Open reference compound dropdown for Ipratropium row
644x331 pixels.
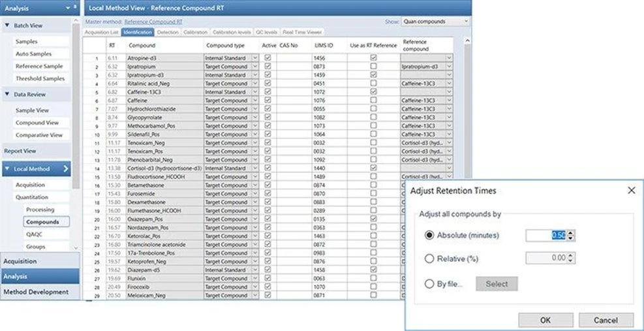(449, 67)
